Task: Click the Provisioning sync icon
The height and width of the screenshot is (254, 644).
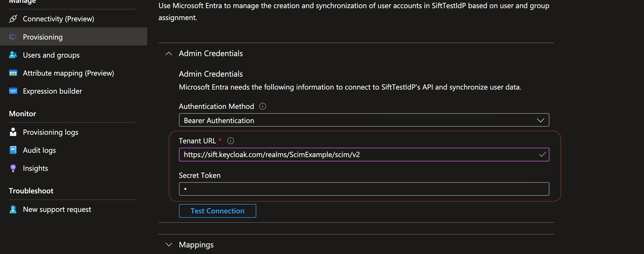Action: pos(13,37)
